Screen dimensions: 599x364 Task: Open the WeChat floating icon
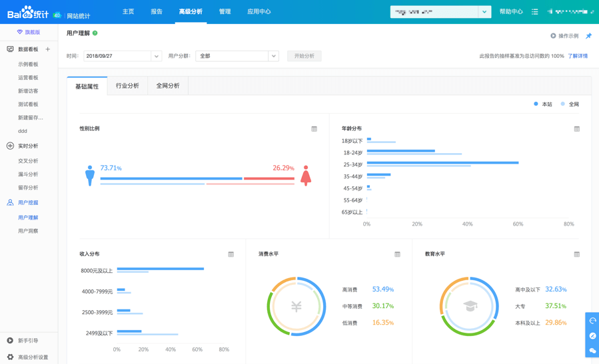pos(592,350)
